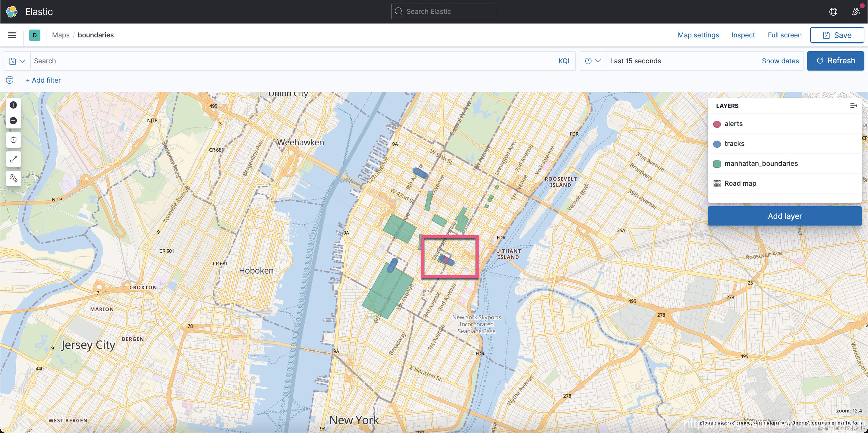Click the Add layer button

click(784, 216)
